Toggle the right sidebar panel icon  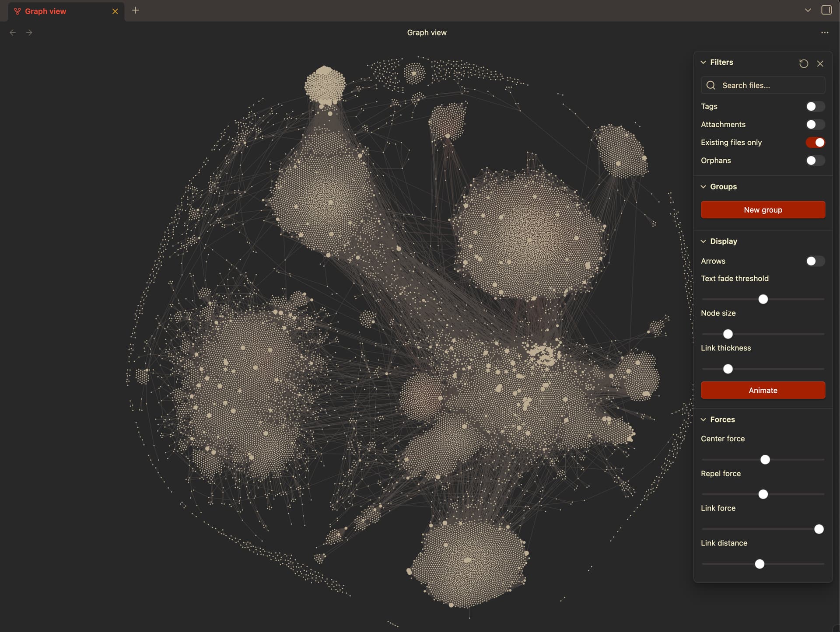coord(826,10)
